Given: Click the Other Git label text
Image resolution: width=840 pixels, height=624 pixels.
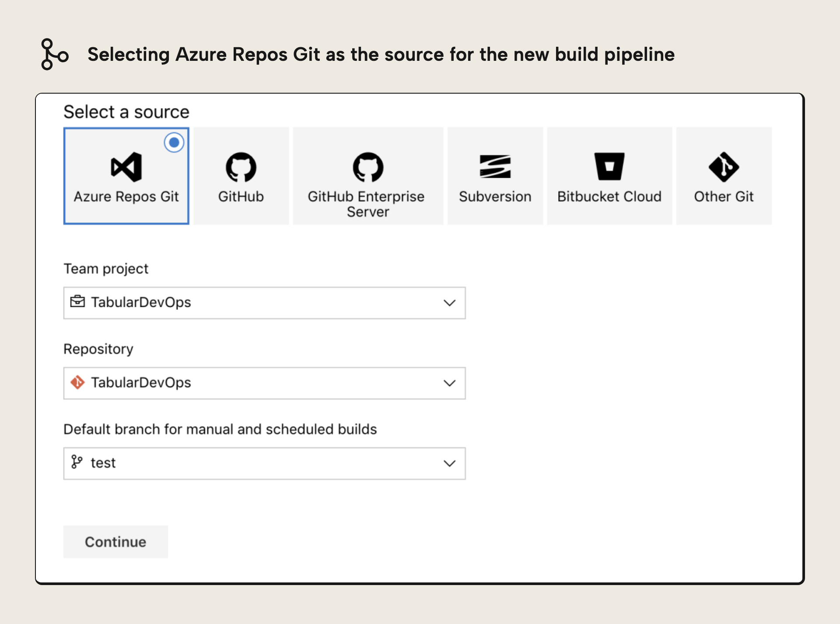Looking at the screenshot, I should [x=724, y=196].
